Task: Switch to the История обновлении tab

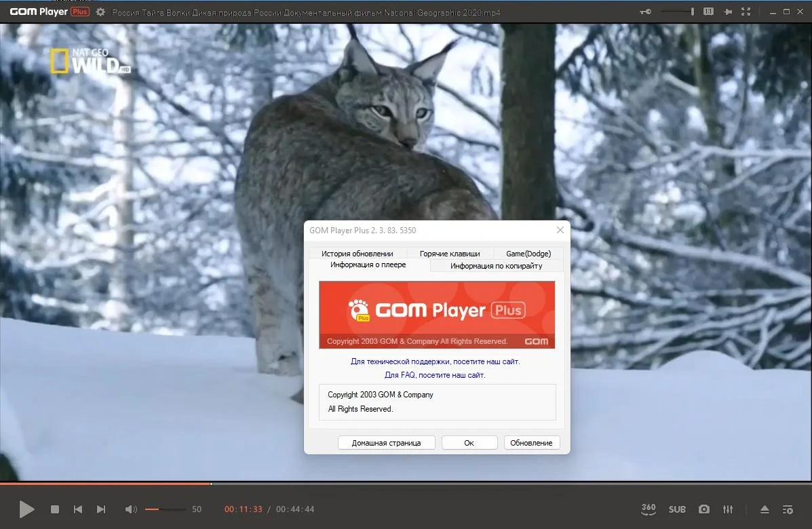Action: pos(357,253)
